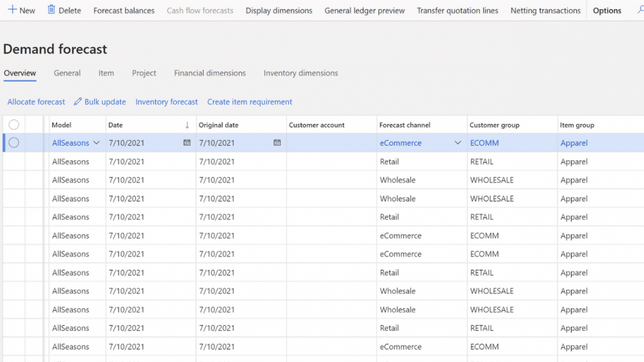This screenshot has height=362, width=644.
Task: Click the pencil icon beside Bulk update
Action: 77,101
